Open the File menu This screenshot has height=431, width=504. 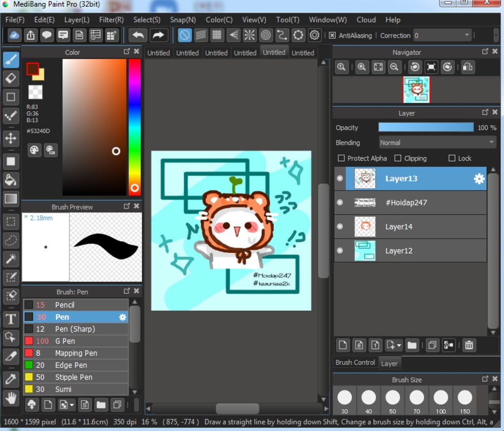(15, 20)
